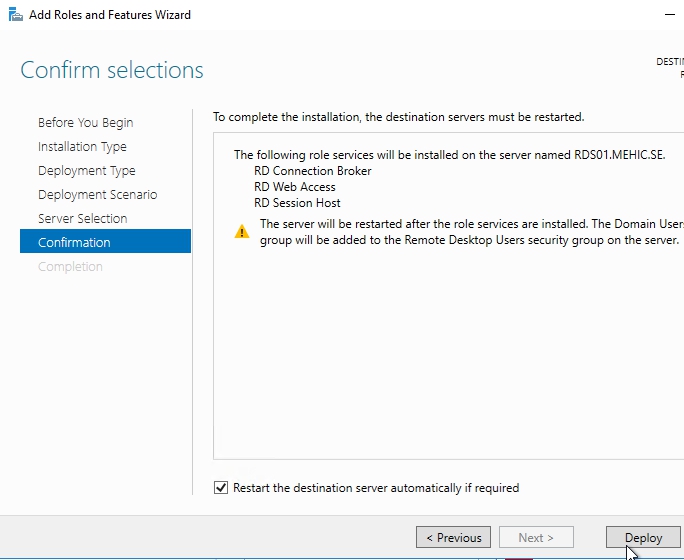The image size is (684, 560).
Task: Click the disabled Next button
Action: 536,538
